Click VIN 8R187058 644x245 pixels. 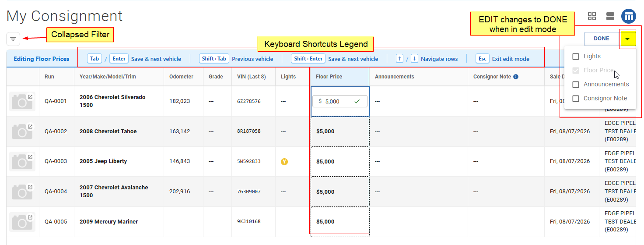tap(249, 131)
